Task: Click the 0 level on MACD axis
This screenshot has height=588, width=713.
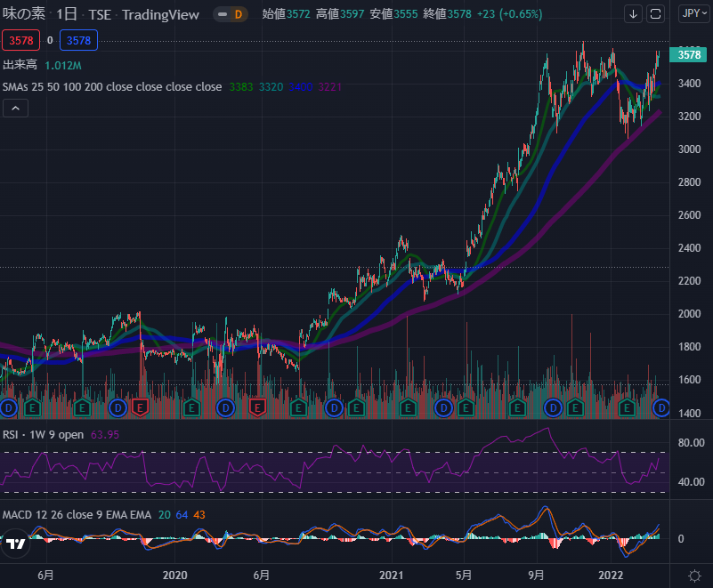Action: pyautogui.click(x=681, y=539)
